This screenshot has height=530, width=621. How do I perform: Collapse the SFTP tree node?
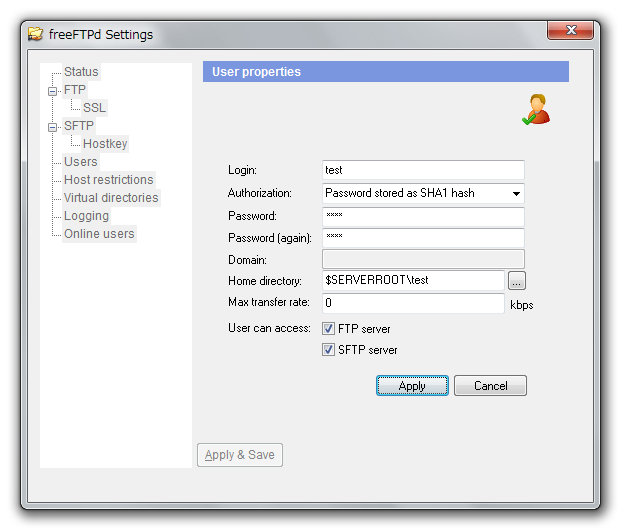click(52, 127)
